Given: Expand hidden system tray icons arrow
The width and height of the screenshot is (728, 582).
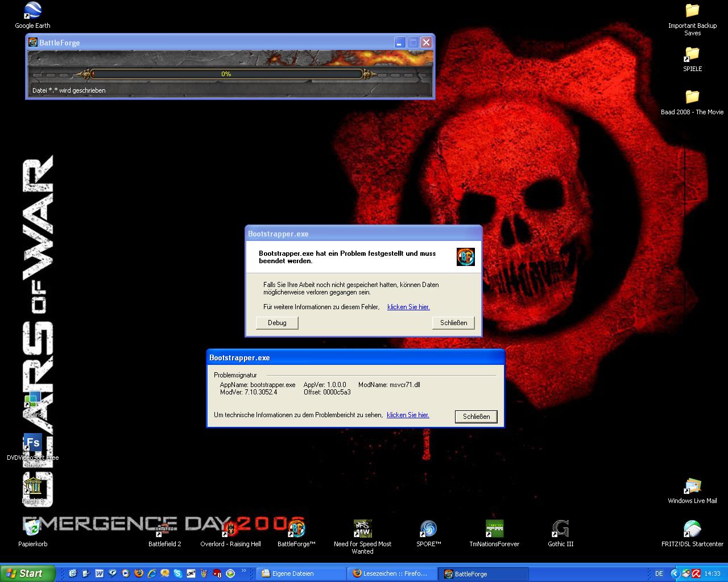Looking at the screenshot, I should pos(675,573).
